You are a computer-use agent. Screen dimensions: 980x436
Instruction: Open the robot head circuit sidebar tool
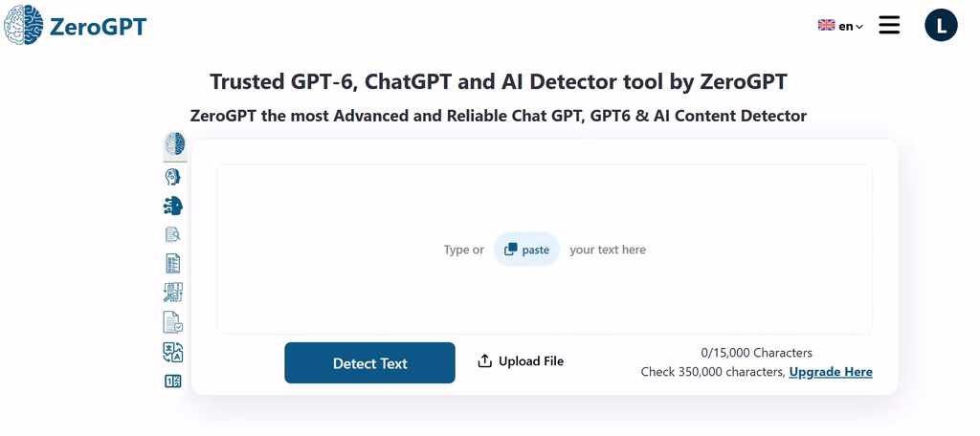(173, 206)
